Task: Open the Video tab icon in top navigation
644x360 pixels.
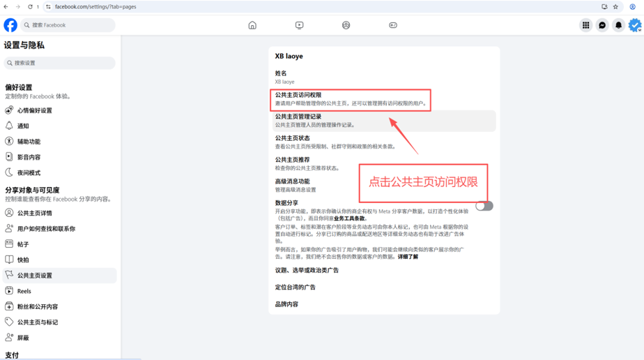Action: [299, 25]
